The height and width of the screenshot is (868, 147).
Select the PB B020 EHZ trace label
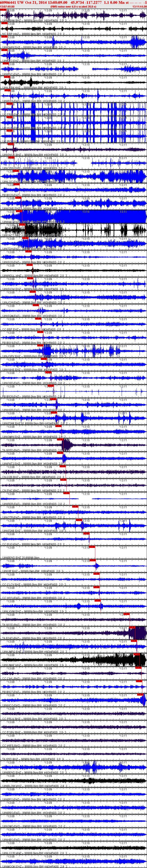coord(34,195)
